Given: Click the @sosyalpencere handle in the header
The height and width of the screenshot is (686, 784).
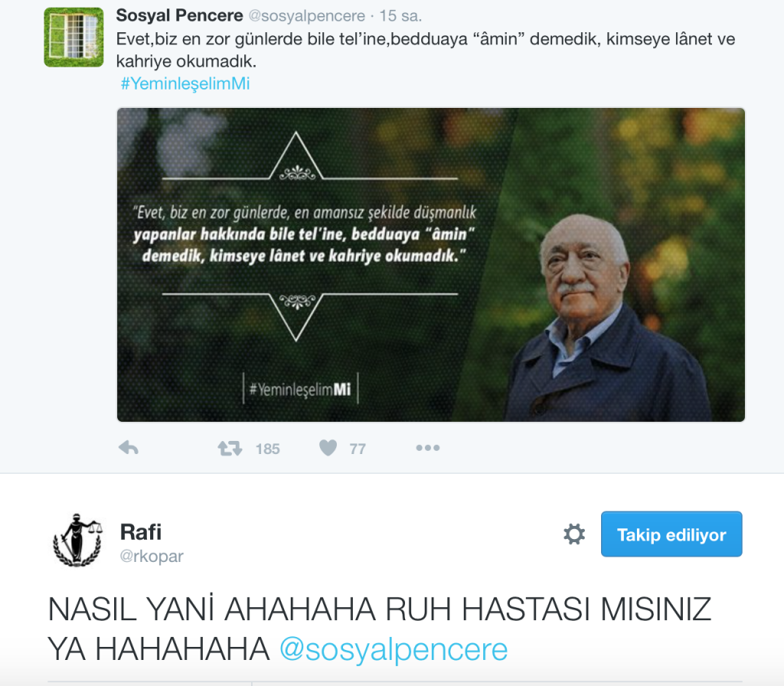Looking at the screenshot, I should click(307, 16).
